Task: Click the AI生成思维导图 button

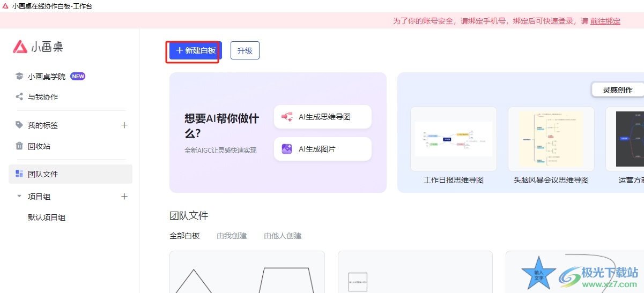Action: pyautogui.click(x=323, y=117)
